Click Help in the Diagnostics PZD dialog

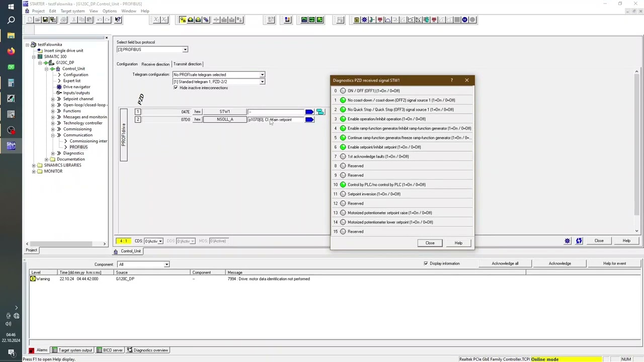coord(458,243)
